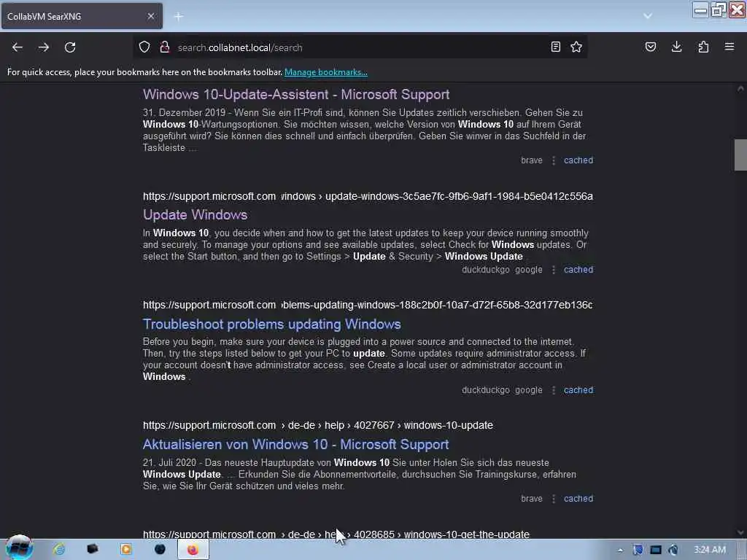Toggle reader view in address bar
747x560 pixels.
[555, 47]
